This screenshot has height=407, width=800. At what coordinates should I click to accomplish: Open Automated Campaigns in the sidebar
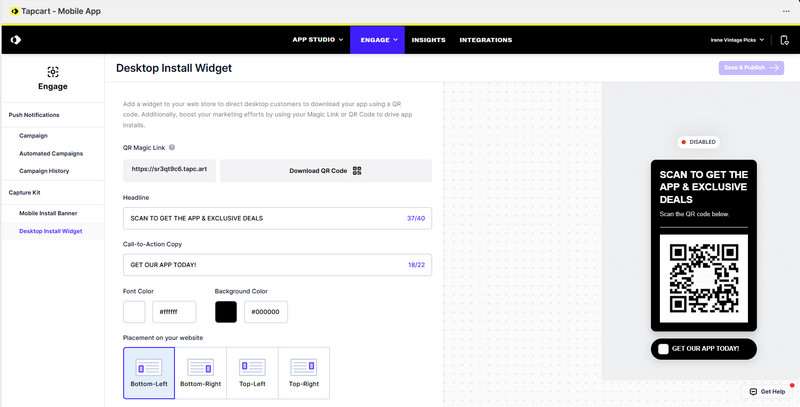(x=51, y=154)
